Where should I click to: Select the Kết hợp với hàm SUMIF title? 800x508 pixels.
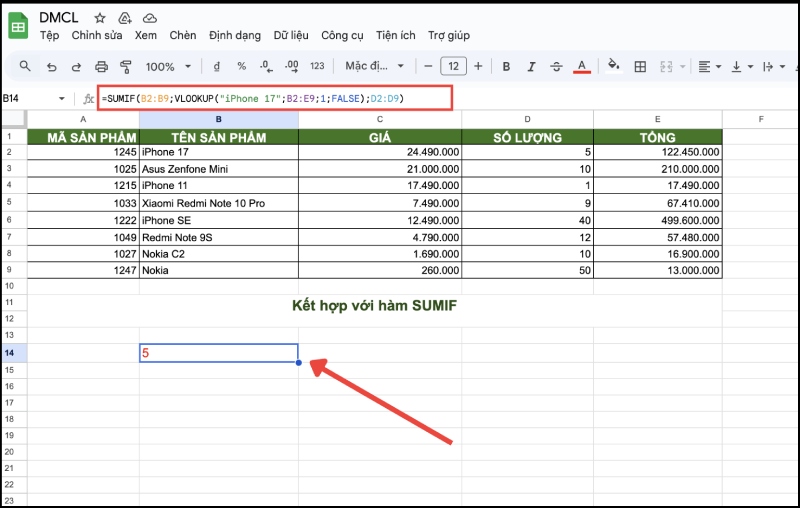pyautogui.click(x=374, y=306)
